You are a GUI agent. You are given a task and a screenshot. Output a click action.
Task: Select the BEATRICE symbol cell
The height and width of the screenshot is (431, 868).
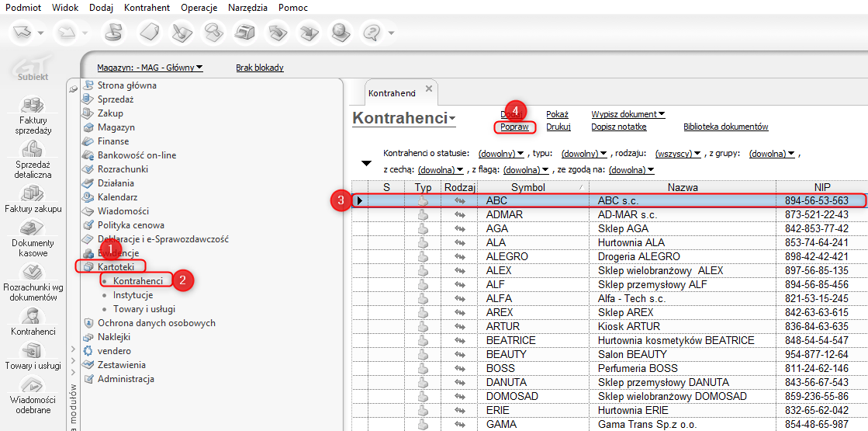pyautogui.click(x=512, y=339)
